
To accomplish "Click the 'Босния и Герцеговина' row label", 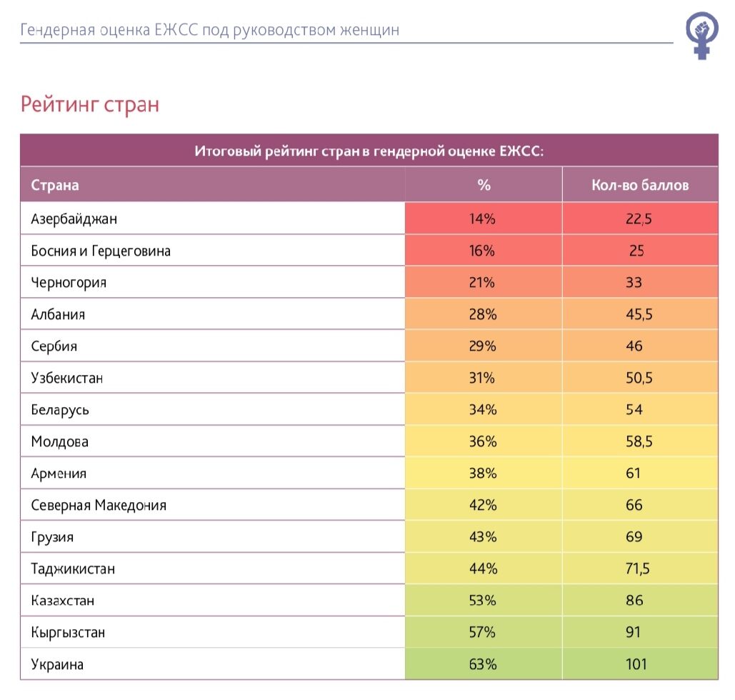I will [101, 251].
